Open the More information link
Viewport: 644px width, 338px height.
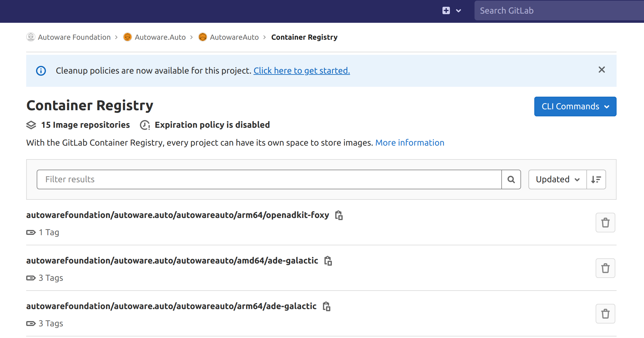(x=410, y=143)
